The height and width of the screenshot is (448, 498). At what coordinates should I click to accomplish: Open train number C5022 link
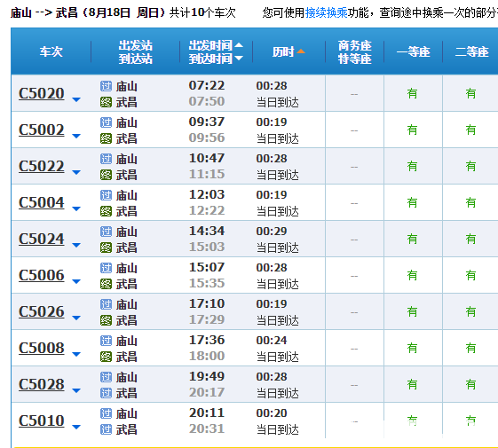[x=42, y=166]
